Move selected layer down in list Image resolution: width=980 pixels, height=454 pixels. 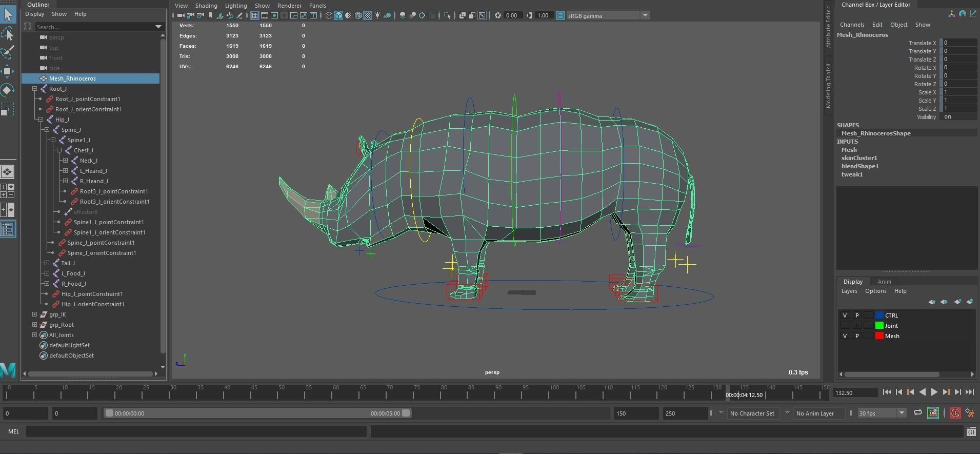click(x=944, y=302)
